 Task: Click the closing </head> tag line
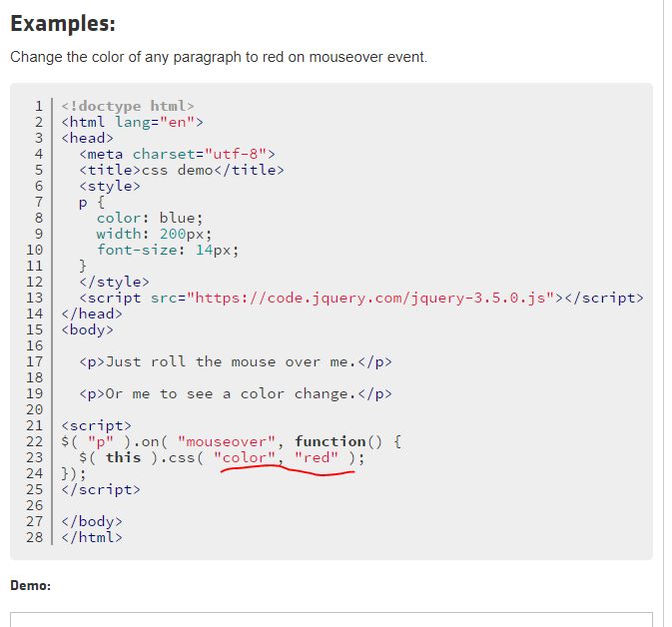[92, 313]
